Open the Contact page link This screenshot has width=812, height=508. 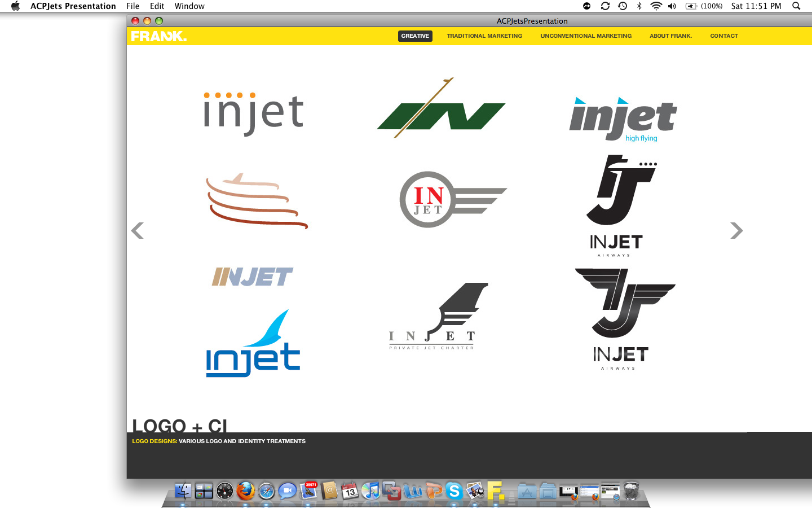tap(724, 36)
